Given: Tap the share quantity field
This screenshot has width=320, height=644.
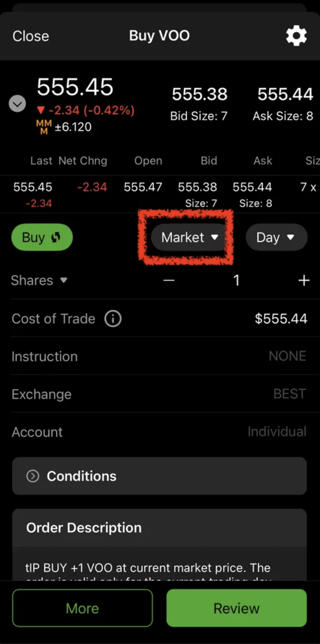Looking at the screenshot, I should 236,281.
